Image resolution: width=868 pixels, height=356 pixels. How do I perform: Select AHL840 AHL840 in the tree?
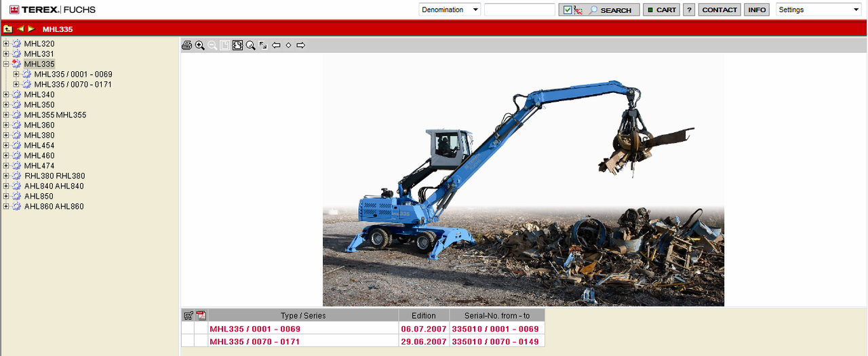(54, 186)
